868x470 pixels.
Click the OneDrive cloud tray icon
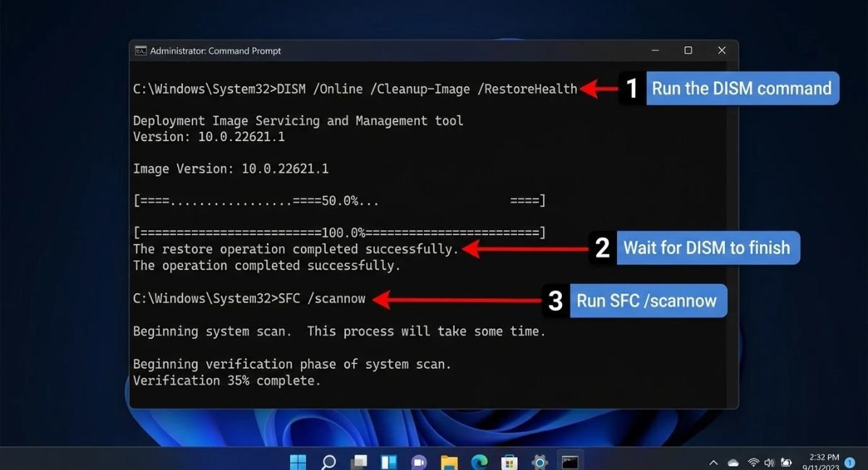733,462
